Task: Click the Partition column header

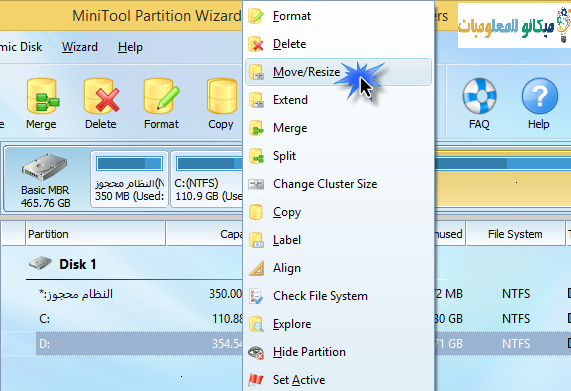Action: coord(96,234)
